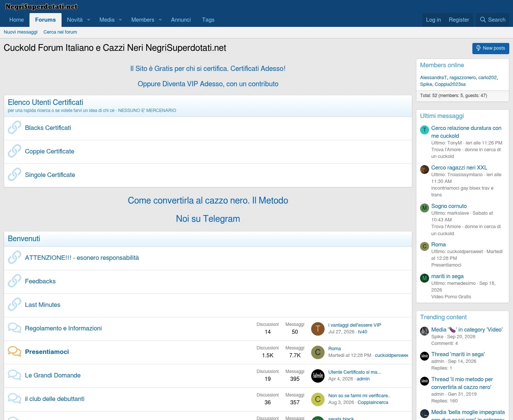Open the Presentiamoci forum
Screen dimensions: 513x420
[47, 352]
